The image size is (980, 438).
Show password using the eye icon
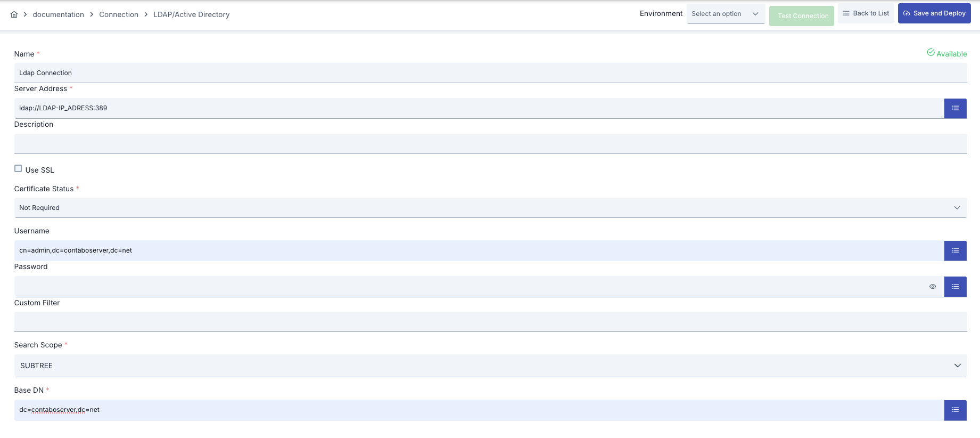point(932,287)
